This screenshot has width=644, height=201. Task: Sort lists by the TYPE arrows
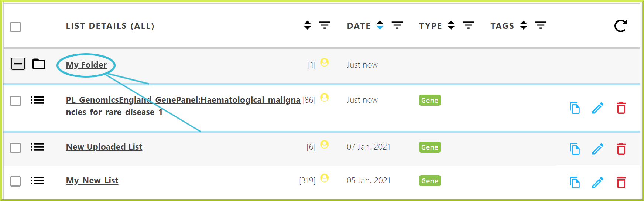point(451,25)
